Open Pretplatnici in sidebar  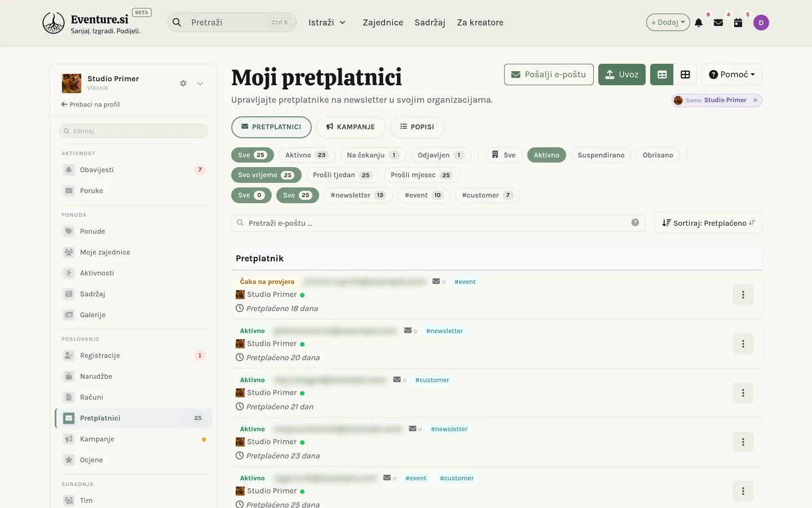pyautogui.click(x=134, y=418)
